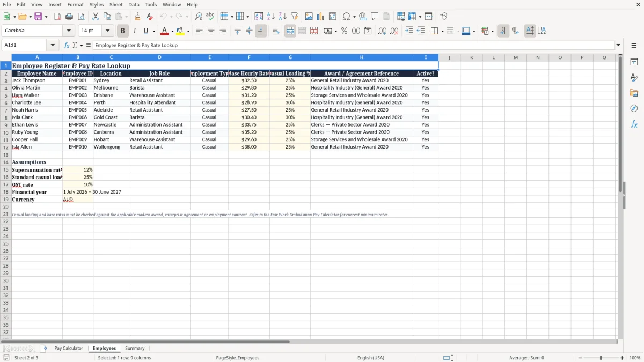Open the sidebar Navigator compass icon
The image size is (644, 362).
tap(634, 108)
